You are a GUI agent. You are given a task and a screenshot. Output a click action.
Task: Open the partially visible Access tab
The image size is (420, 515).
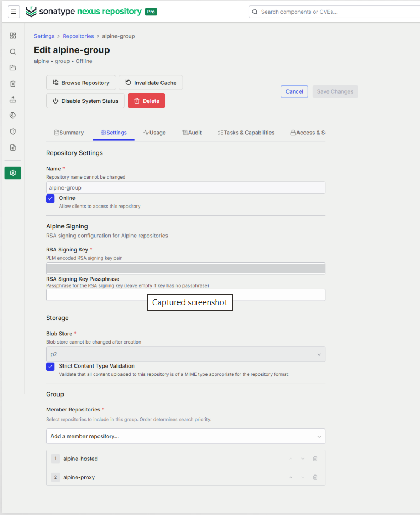(308, 133)
